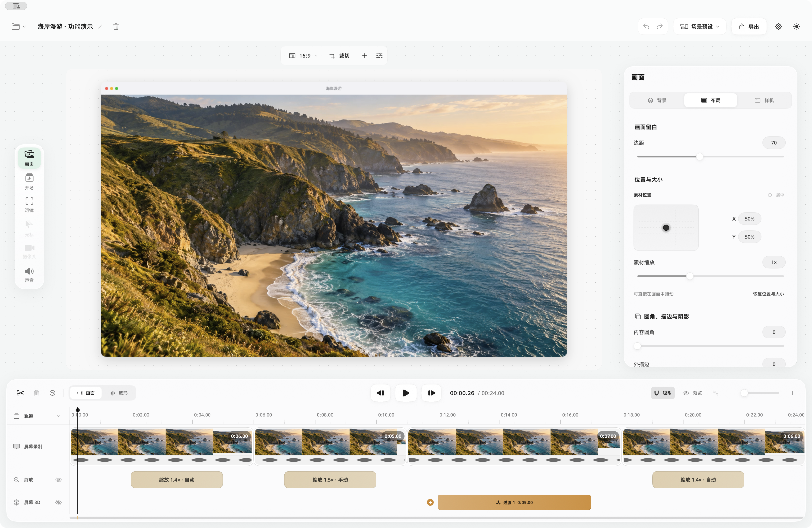Click the 居中 center button
This screenshot has width=812, height=528.
pyautogui.click(x=776, y=195)
